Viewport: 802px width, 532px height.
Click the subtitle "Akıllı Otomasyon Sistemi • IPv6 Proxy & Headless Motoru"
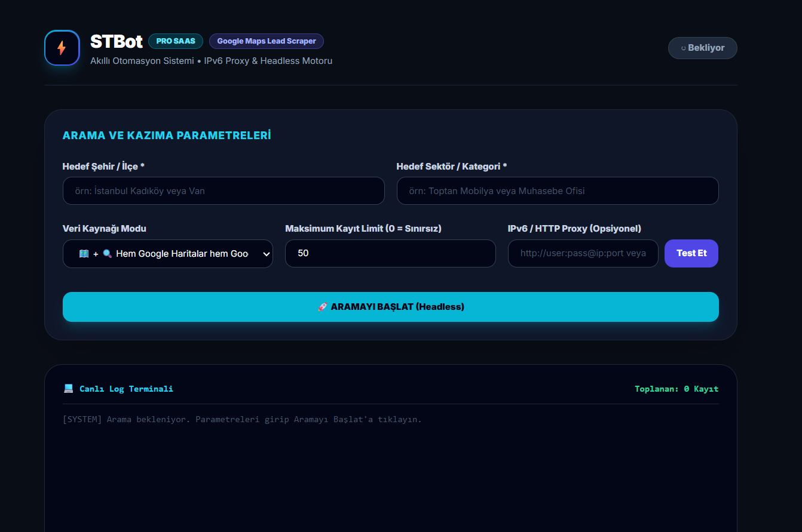[x=211, y=61]
